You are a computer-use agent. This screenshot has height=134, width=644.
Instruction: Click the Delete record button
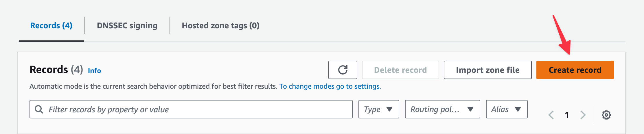400,70
